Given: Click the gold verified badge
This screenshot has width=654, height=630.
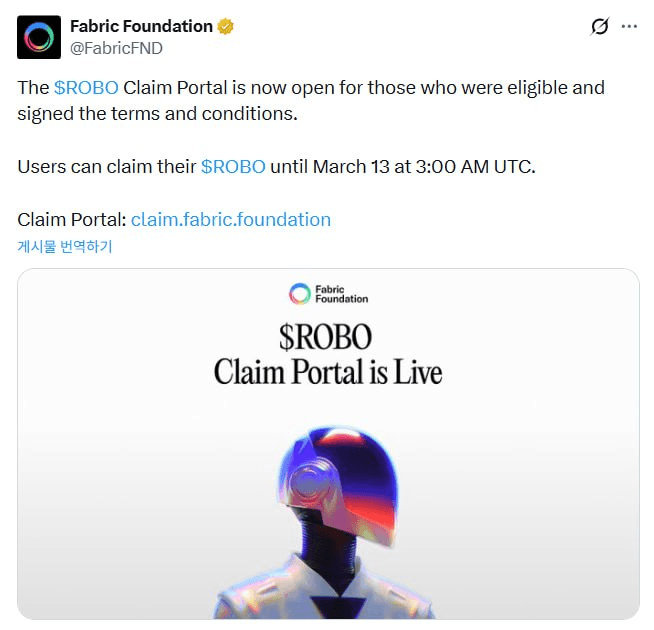Looking at the screenshot, I should [226, 26].
